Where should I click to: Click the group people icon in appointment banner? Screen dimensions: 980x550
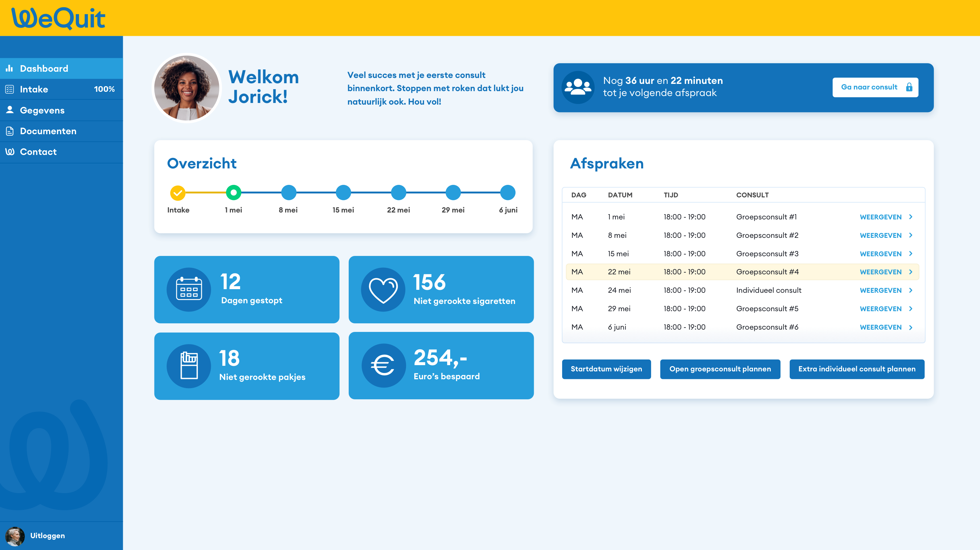point(578,87)
